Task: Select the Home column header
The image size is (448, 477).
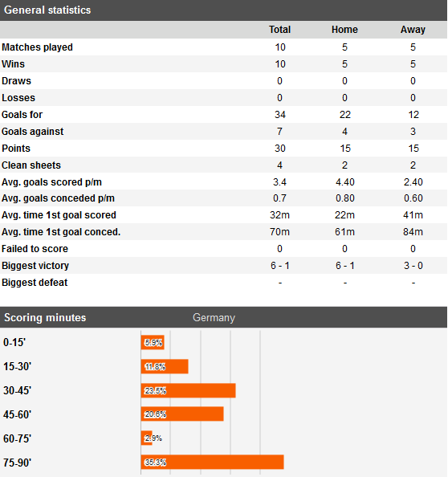Action: 344,30
